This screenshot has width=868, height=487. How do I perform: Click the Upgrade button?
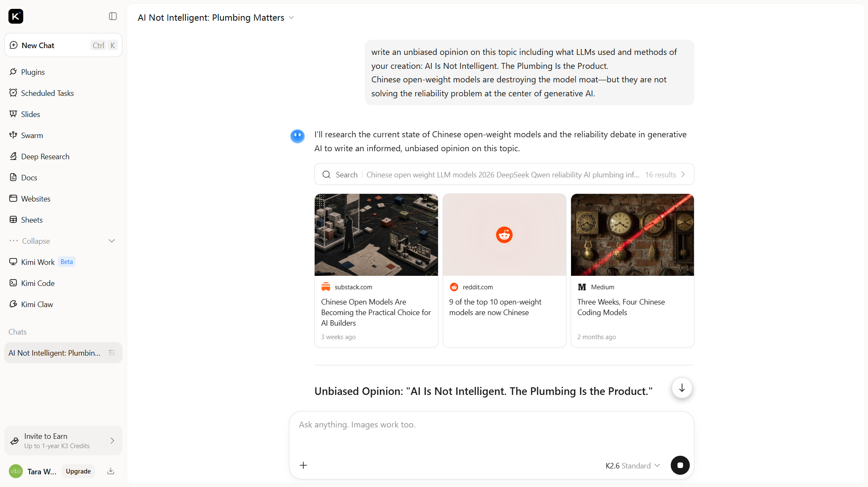pyautogui.click(x=78, y=471)
